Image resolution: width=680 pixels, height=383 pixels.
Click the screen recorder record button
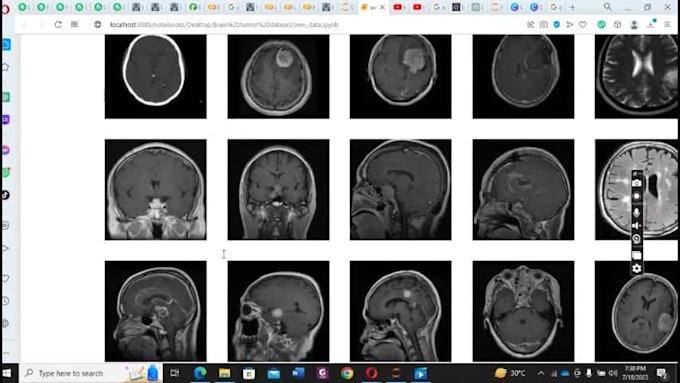[x=637, y=196]
